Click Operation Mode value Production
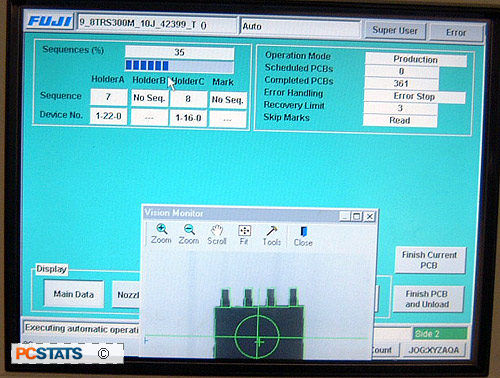 (416, 59)
